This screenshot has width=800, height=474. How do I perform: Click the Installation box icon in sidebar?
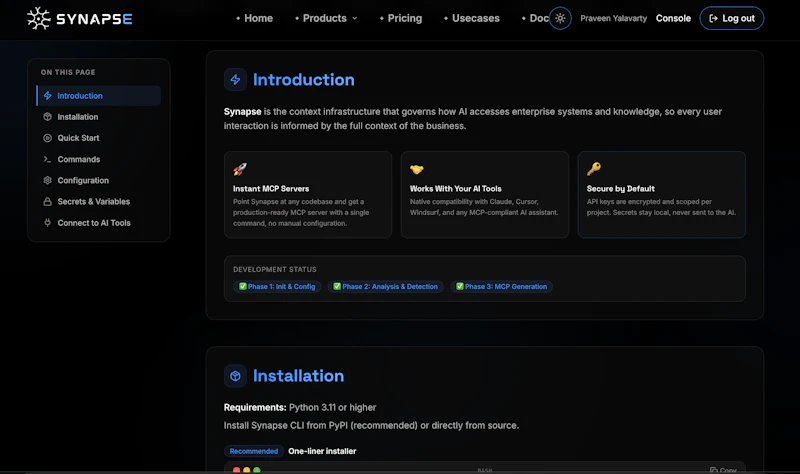click(47, 117)
